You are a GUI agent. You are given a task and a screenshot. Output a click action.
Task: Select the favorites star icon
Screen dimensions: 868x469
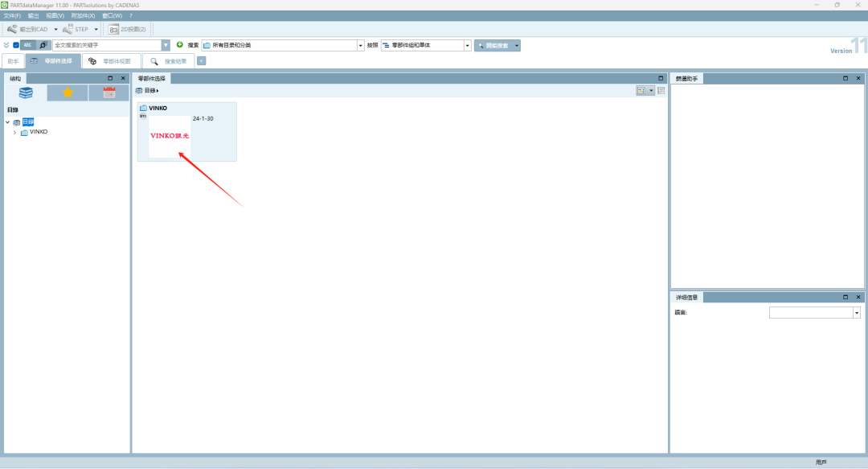[x=68, y=93]
